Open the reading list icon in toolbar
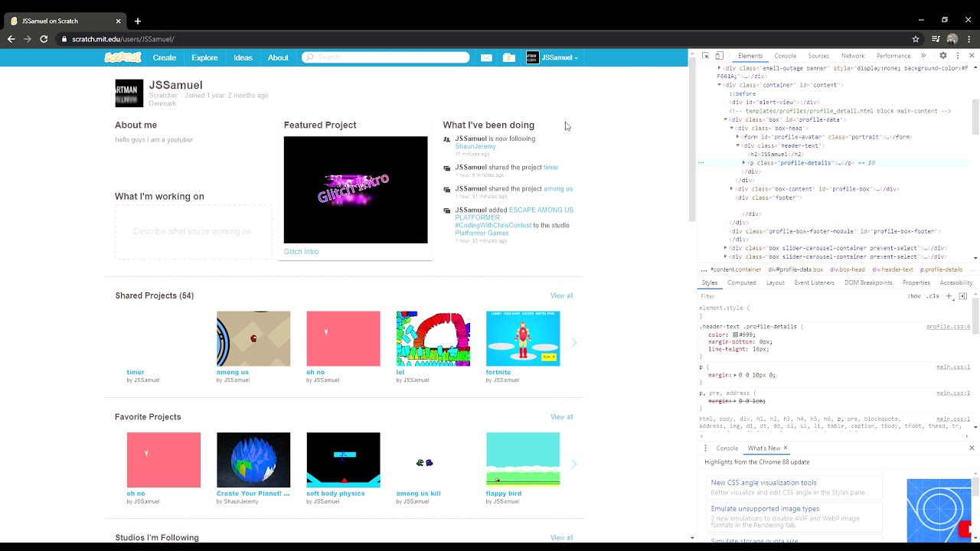 tap(936, 39)
